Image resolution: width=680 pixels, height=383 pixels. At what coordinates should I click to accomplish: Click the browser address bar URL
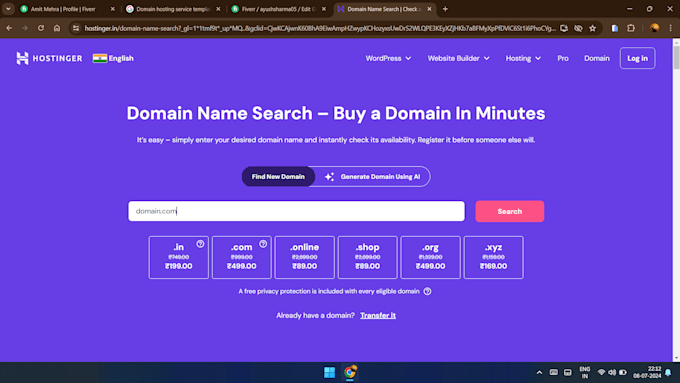point(320,28)
